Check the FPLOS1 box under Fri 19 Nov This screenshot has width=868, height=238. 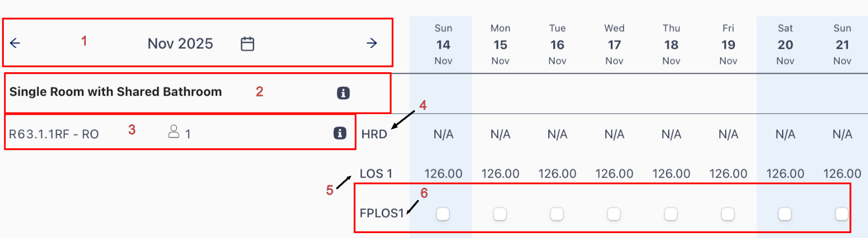click(x=727, y=214)
